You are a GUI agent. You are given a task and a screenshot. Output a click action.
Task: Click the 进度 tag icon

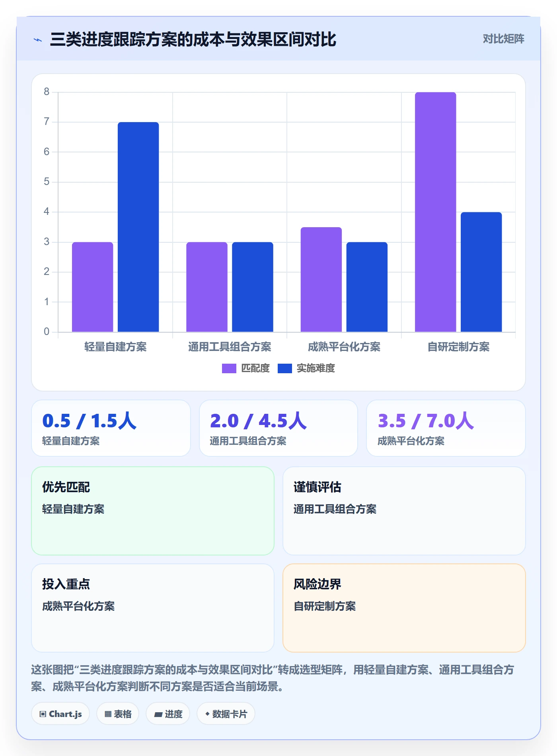[158, 715]
